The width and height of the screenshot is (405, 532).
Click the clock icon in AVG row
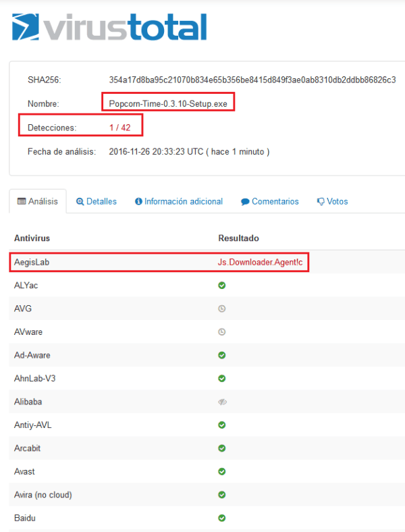(x=222, y=309)
